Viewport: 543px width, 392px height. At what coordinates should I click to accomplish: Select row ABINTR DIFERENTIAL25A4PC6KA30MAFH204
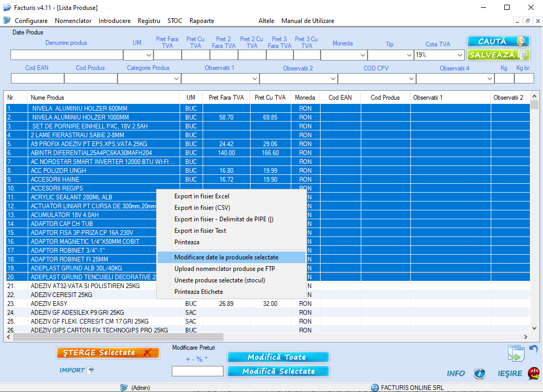268,153
